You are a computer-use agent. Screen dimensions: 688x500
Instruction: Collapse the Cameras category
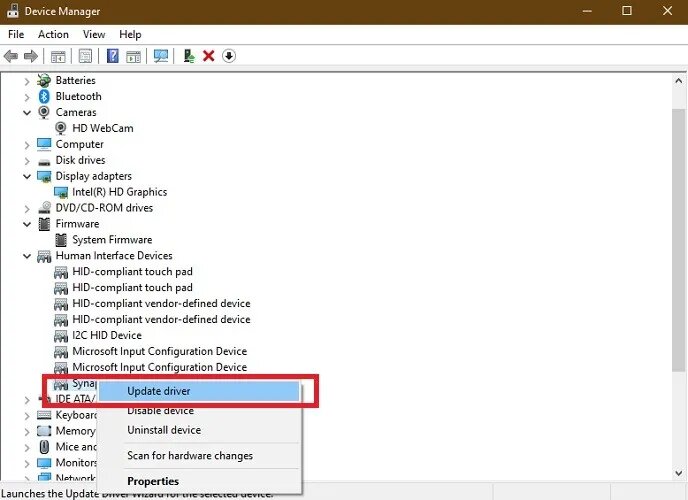pos(27,113)
